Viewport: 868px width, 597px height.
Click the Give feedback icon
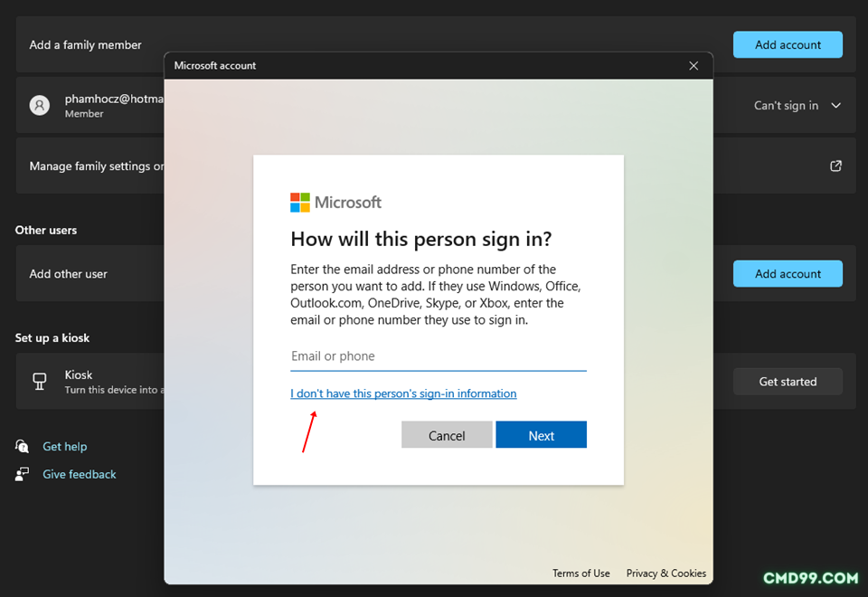[x=22, y=474]
